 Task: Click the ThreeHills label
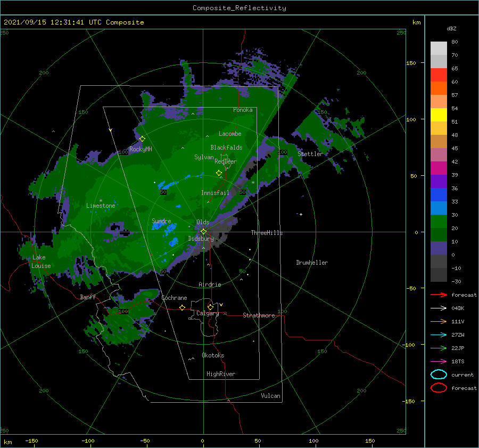pyautogui.click(x=267, y=233)
